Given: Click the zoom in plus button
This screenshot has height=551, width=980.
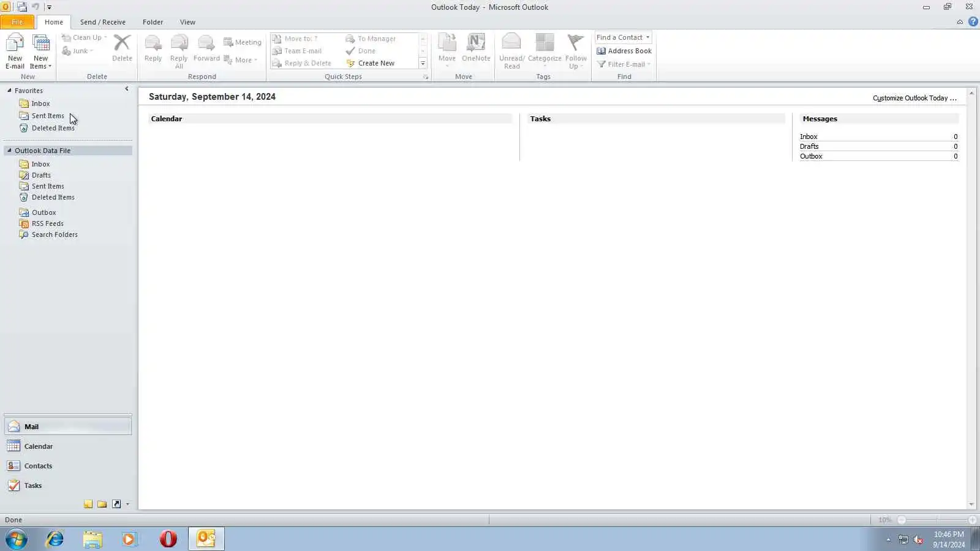Looking at the screenshot, I should tap(973, 520).
